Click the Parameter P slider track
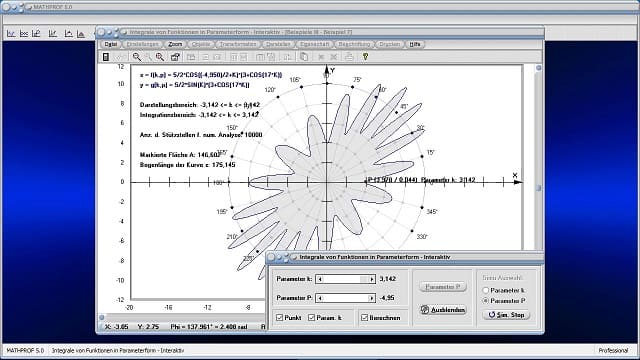 (345, 298)
